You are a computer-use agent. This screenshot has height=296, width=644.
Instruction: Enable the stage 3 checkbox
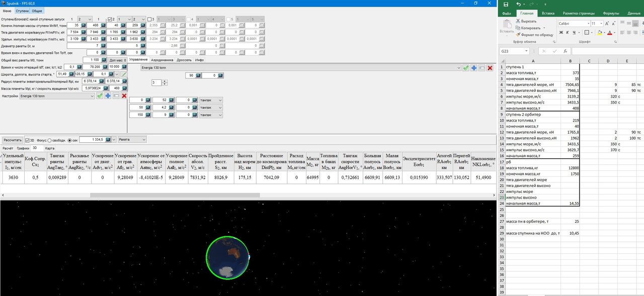pos(150,19)
